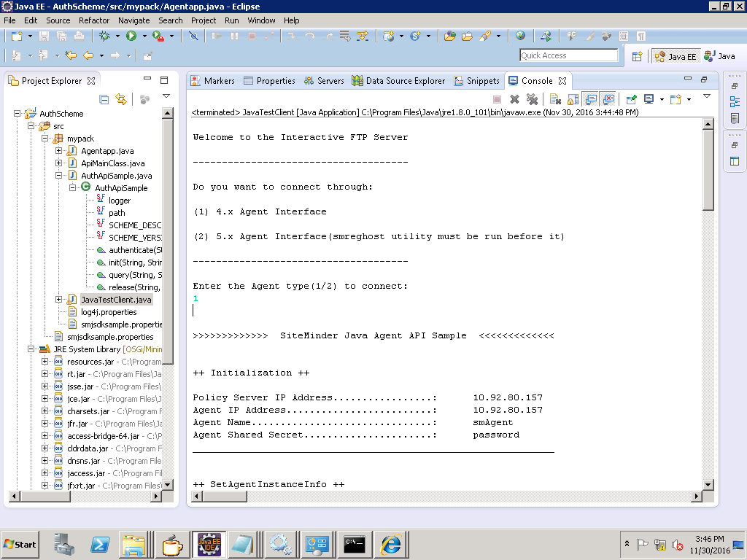Click the New Servlet icon
The height and width of the screenshot is (560, 747).
[x=415, y=36]
